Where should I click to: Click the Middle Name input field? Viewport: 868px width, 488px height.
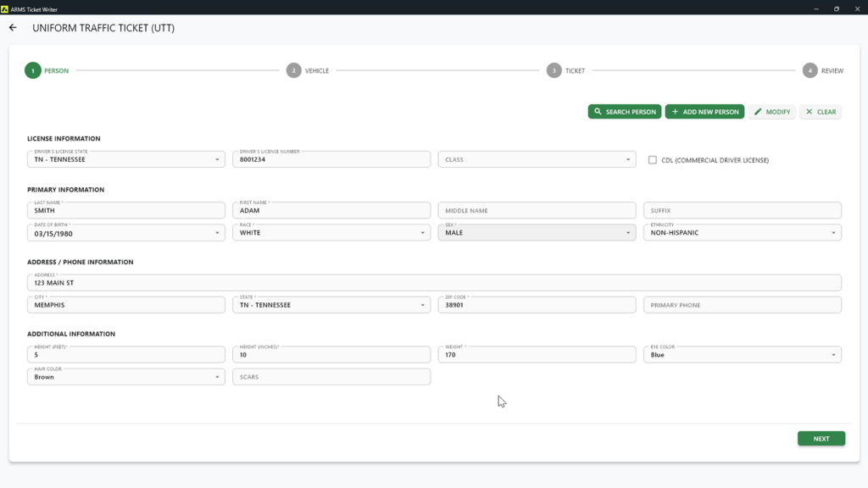pyautogui.click(x=536, y=211)
